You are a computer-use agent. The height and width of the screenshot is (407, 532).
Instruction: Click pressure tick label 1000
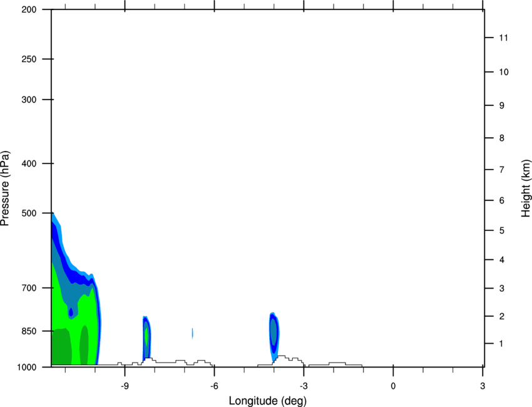coord(27,368)
